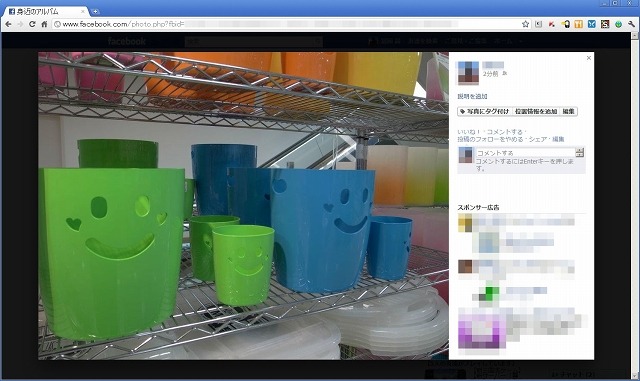
Task: Open the Chrome wrench settings menu
Action: tap(631, 24)
